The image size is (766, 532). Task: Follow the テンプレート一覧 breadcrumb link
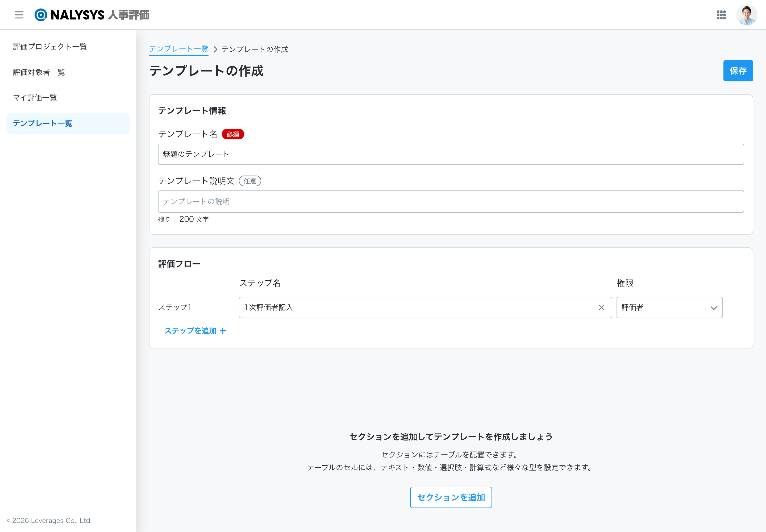(x=179, y=49)
